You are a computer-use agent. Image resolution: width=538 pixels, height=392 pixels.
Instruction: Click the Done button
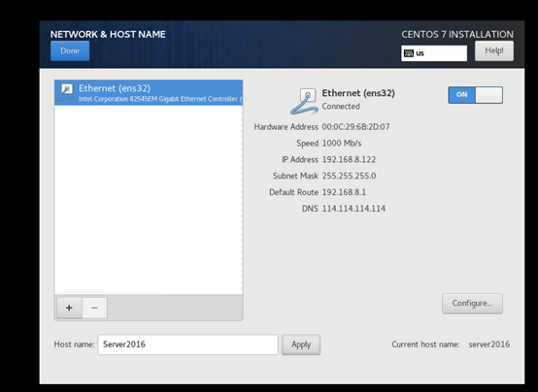(x=70, y=50)
